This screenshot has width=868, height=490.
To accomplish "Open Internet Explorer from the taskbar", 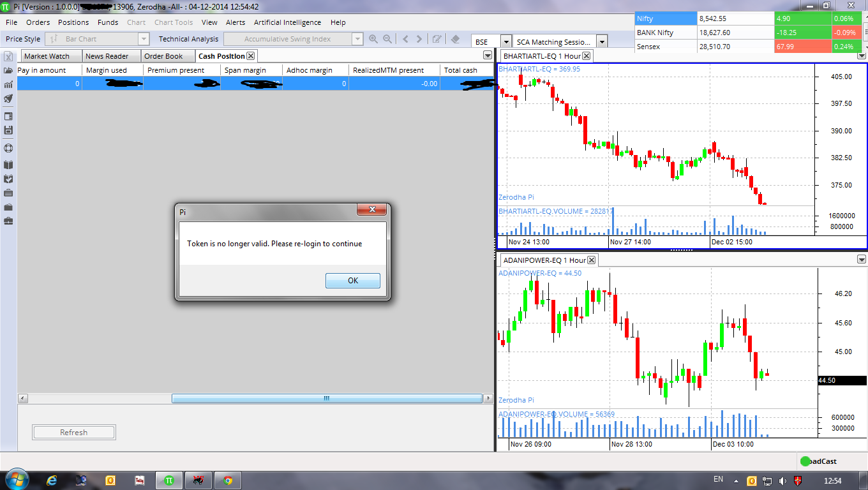I will [52, 480].
